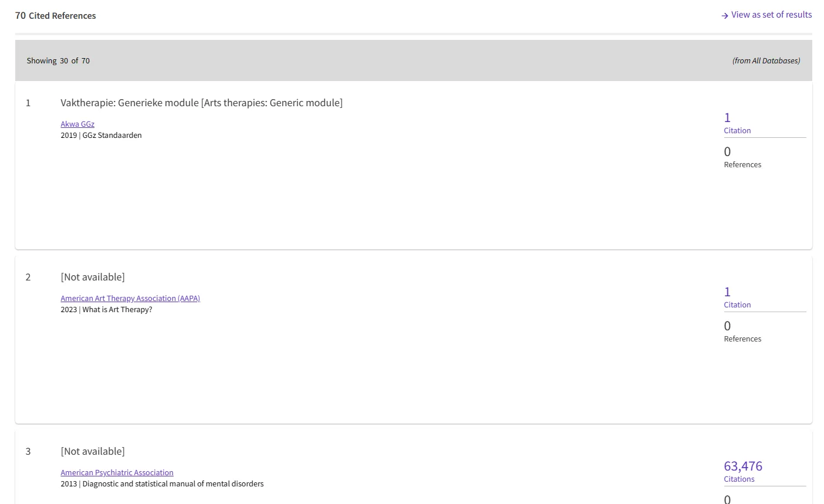Select '0 References' under Vaktherapie entry
This screenshot has height=504, width=824.
click(742, 157)
